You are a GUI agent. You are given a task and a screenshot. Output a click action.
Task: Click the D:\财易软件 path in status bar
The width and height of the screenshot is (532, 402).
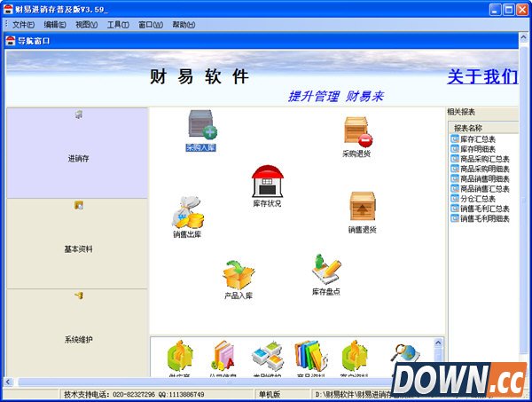coord(353,395)
